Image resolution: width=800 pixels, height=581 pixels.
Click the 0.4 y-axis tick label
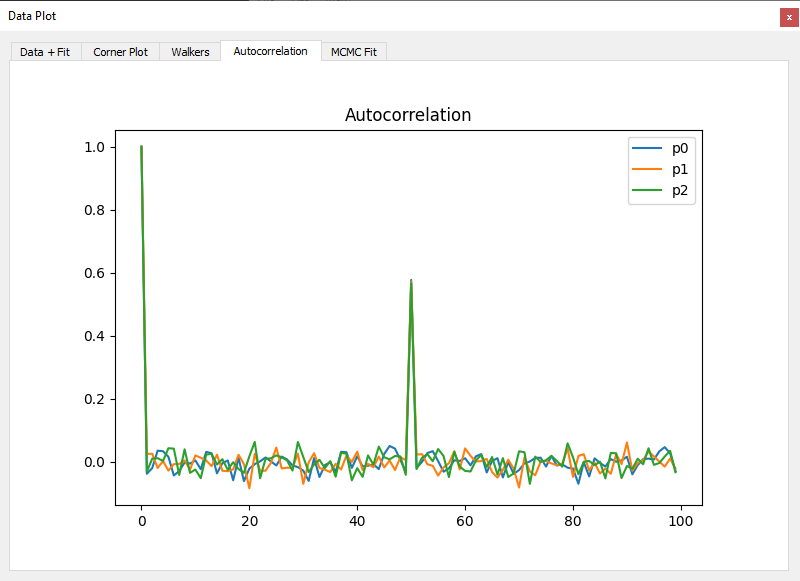pos(94,336)
